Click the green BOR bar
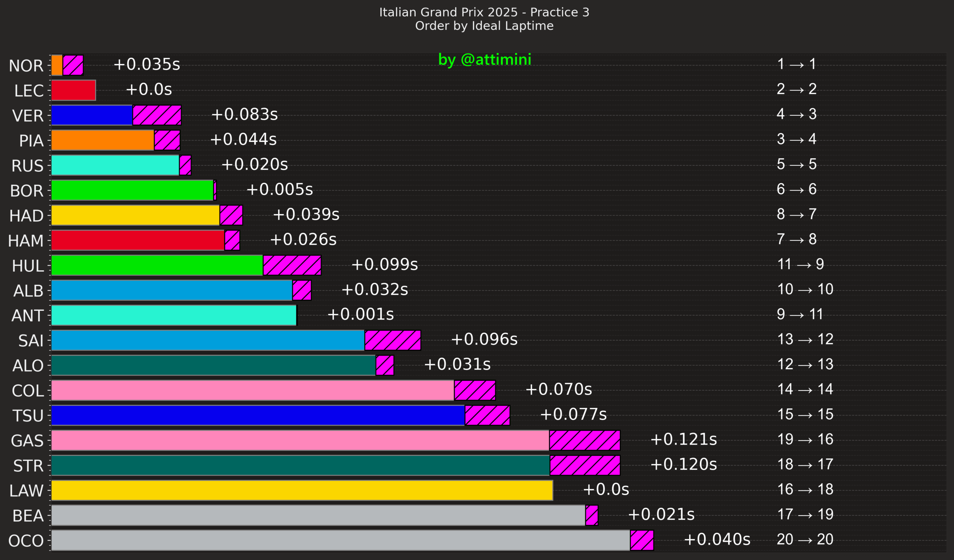 132,190
